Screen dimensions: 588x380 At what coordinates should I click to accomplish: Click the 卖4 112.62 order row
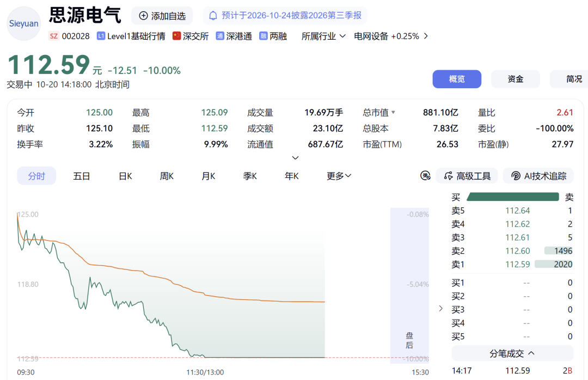512,224
